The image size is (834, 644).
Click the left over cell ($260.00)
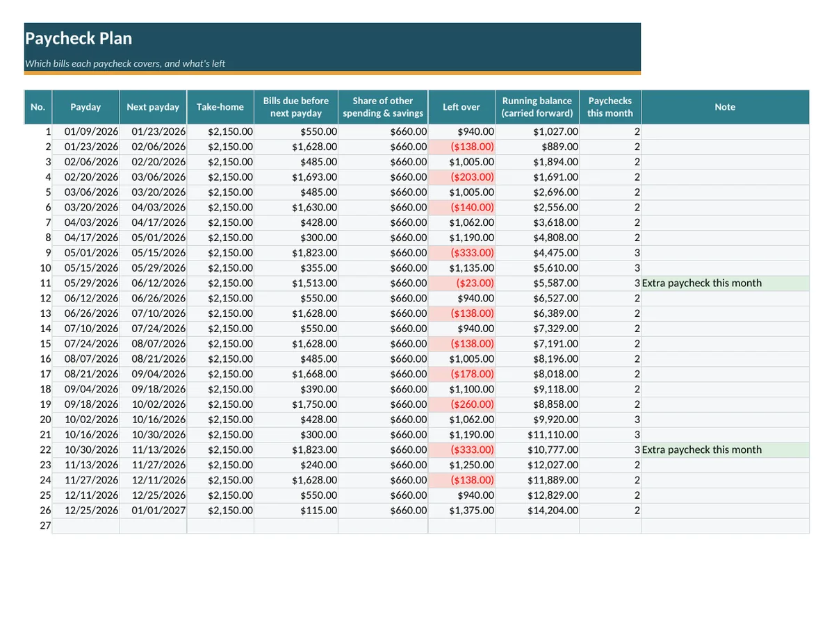point(461,404)
